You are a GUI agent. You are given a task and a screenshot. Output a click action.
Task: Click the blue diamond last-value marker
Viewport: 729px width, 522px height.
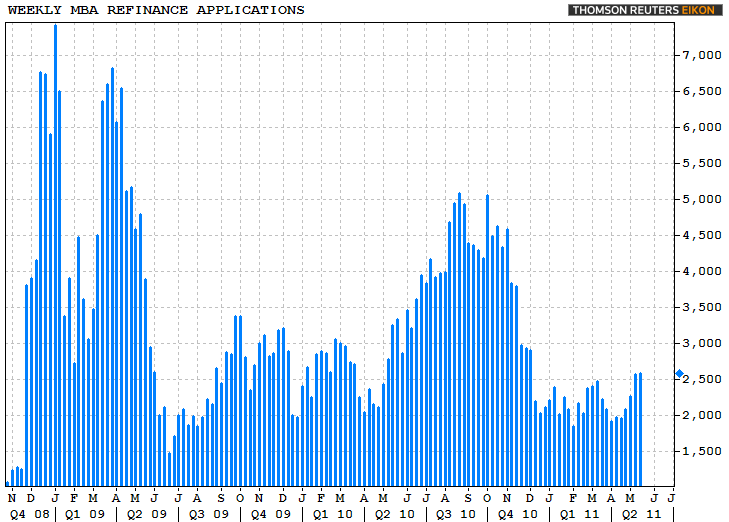click(679, 375)
